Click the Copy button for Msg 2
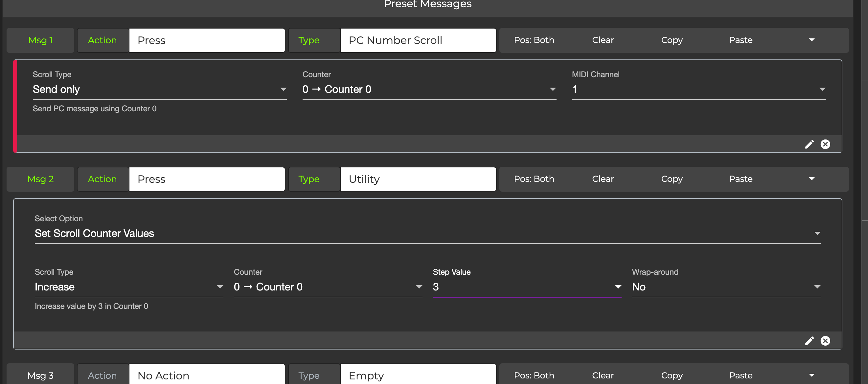The width and height of the screenshot is (868, 384). [x=672, y=179]
